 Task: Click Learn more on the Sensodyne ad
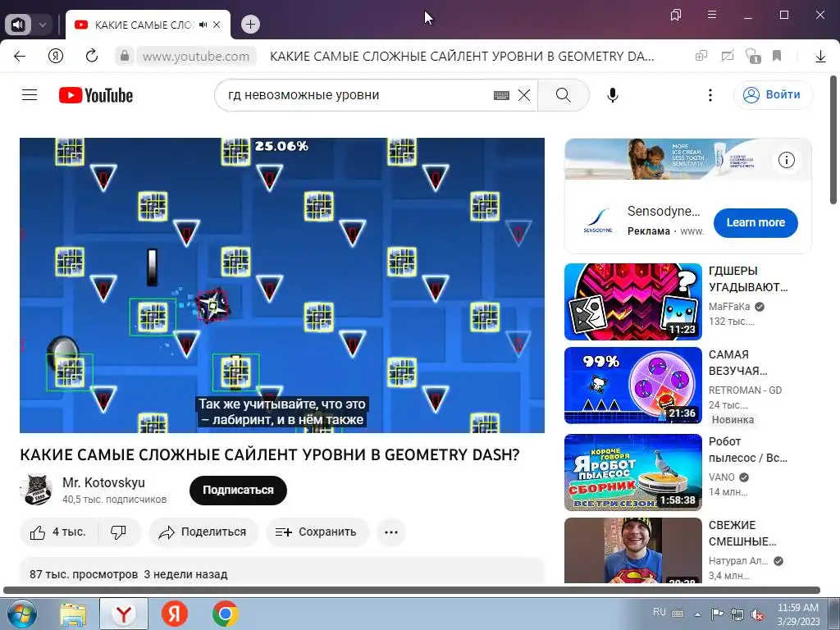[756, 222]
